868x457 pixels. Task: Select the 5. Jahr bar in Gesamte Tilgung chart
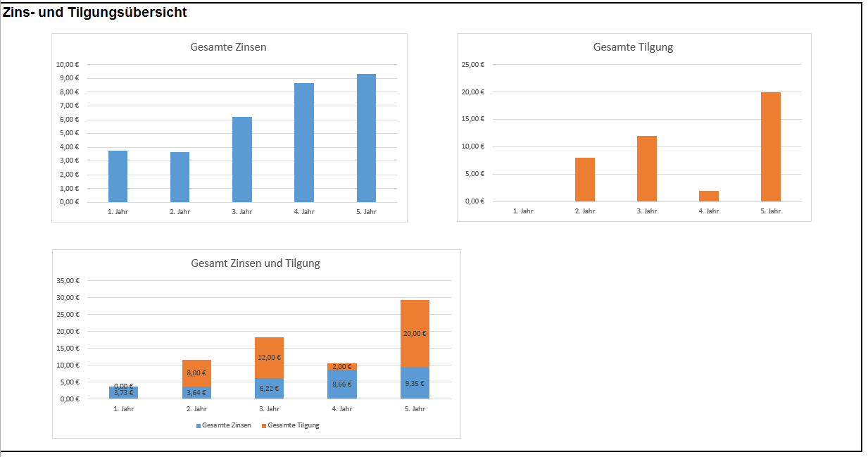click(x=771, y=147)
